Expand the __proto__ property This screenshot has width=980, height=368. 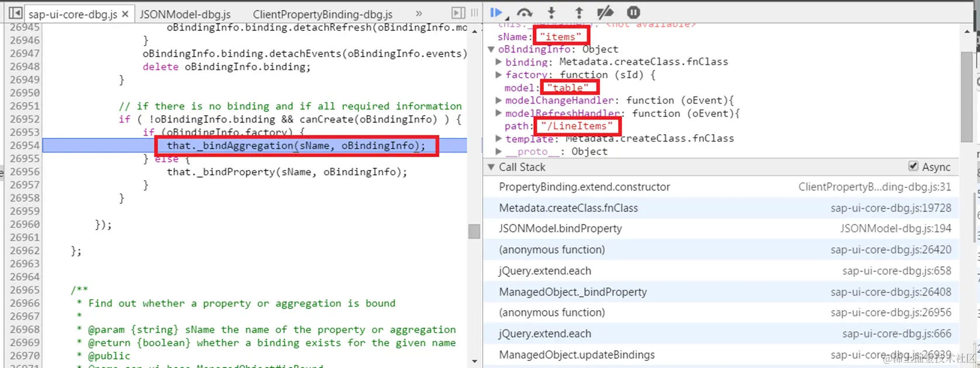(498, 151)
